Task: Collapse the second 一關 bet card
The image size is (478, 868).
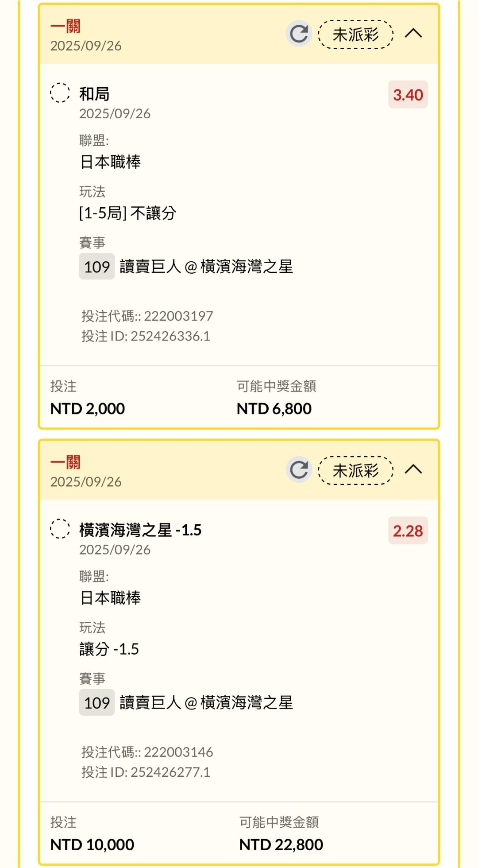Action: (413, 469)
